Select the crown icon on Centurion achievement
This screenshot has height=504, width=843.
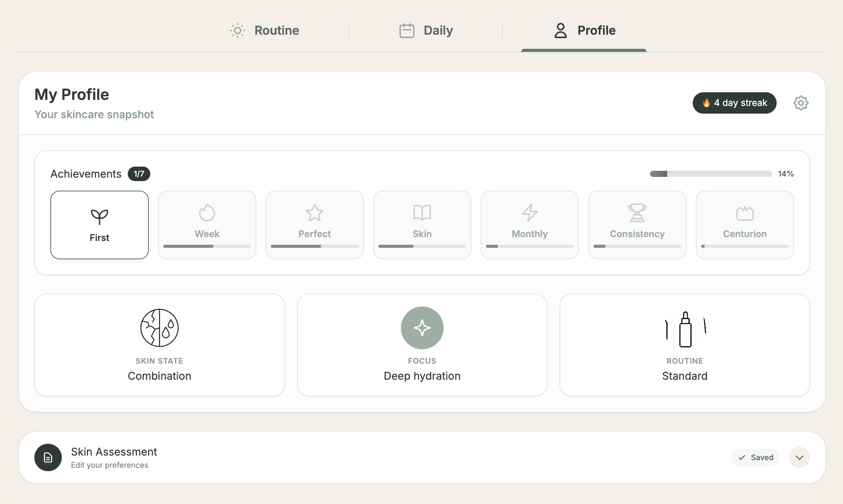pos(745,213)
